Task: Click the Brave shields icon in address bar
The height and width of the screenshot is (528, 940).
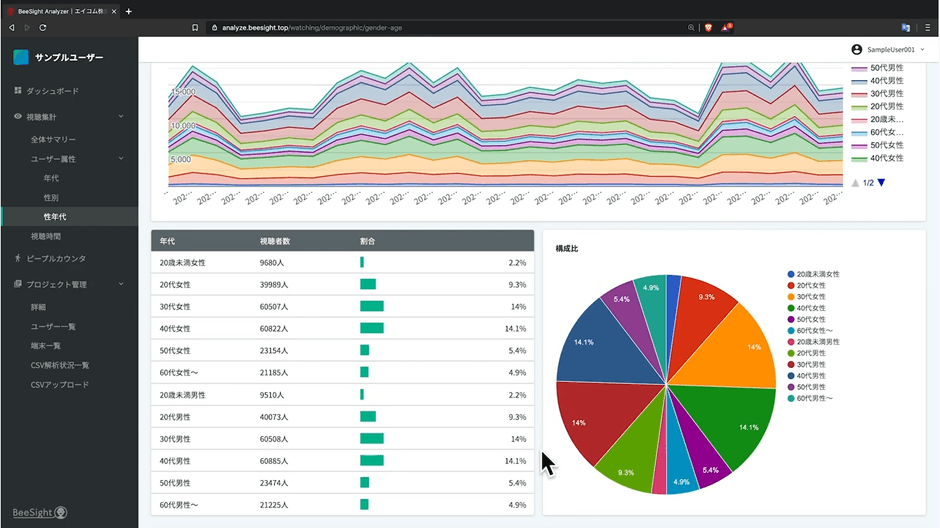Action: point(708,27)
